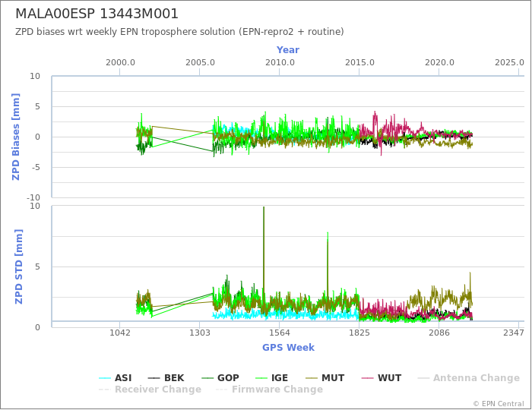Click the 2025.0 year tick label

pyautogui.click(x=509, y=63)
